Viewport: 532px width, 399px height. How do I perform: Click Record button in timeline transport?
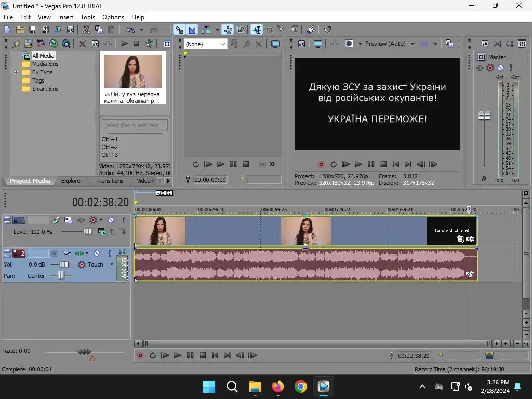140,355
